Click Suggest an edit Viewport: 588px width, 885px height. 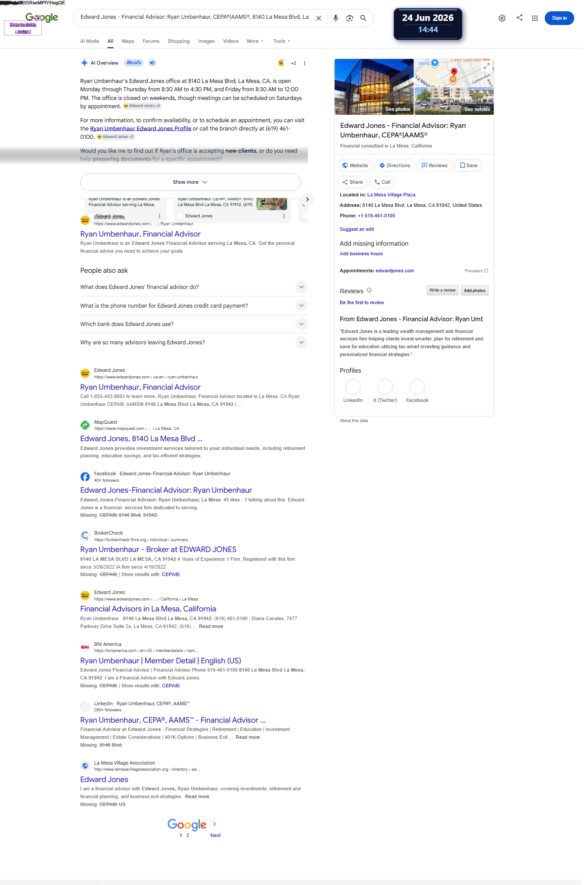click(x=357, y=230)
